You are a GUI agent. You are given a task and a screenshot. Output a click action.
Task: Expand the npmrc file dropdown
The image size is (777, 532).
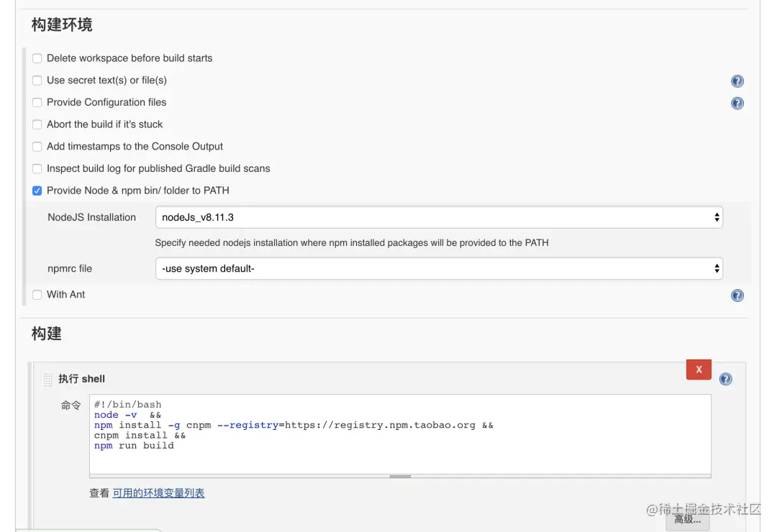(439, 269)
